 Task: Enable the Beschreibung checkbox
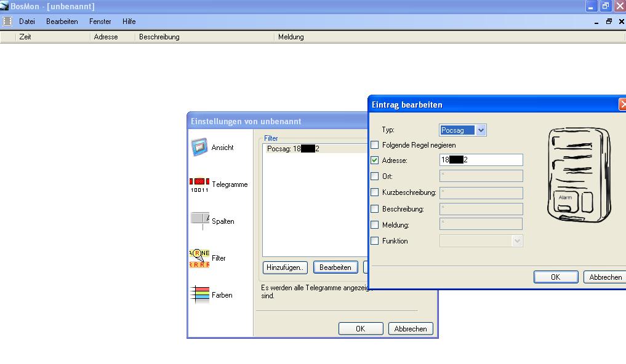click(374, 208)
